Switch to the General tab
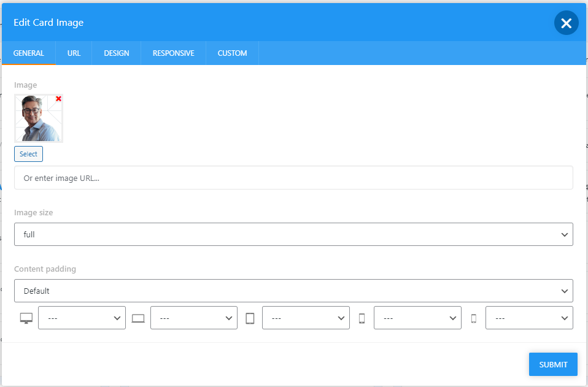This screenshot has height=387, width=588. point(29,53)
